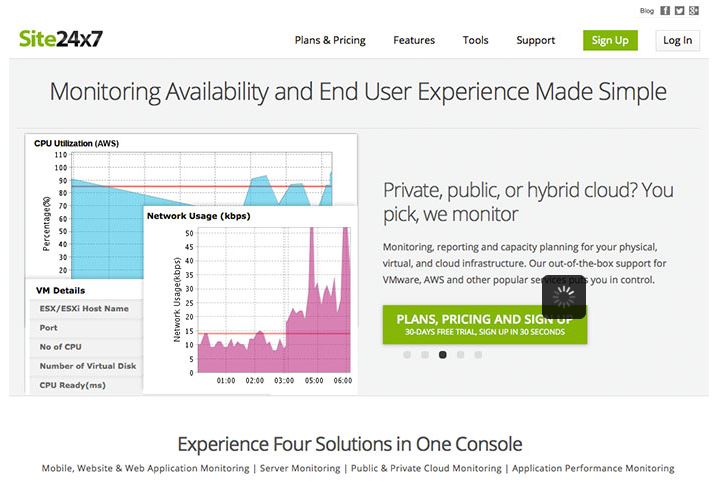Open the Facebook social icon
The image size is (720, 490).
coord(666,11)
